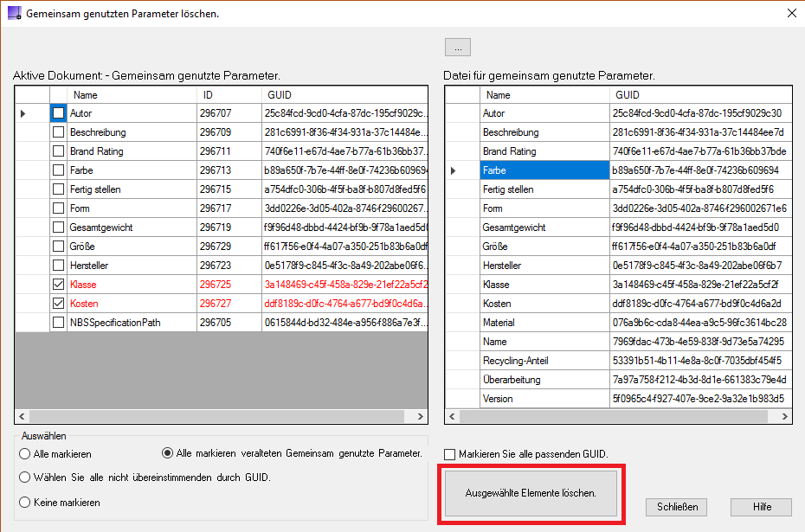Sort left table by ID column header
This screenshot has height=532, width=805.
[x=229, y=95]
